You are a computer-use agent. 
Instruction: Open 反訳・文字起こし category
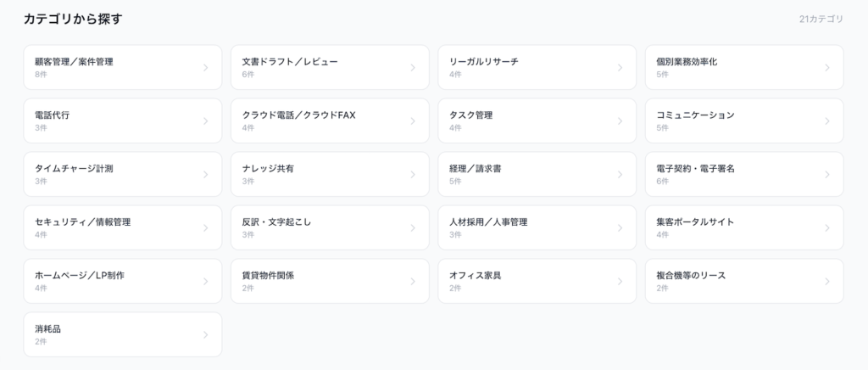pyautogui.click(x=330, y=228)
